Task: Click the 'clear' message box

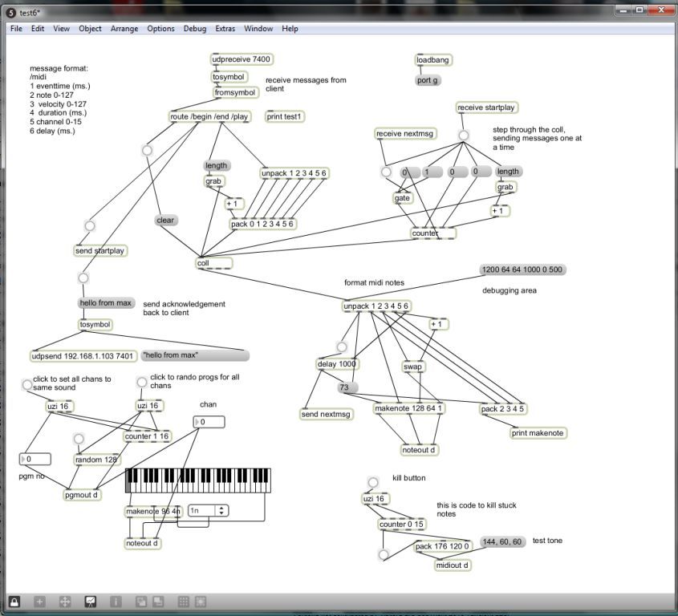Action: (x=166, y=220)
